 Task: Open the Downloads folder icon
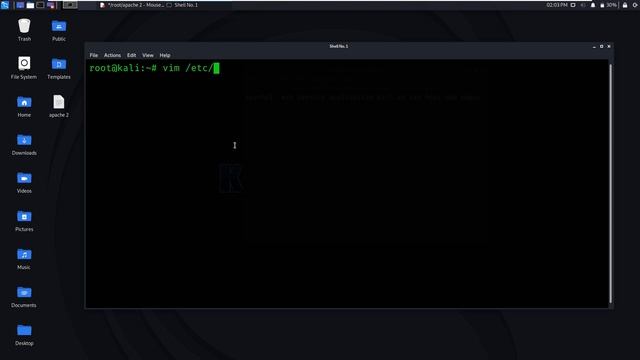pyautogui.click(x=24, y=144)
